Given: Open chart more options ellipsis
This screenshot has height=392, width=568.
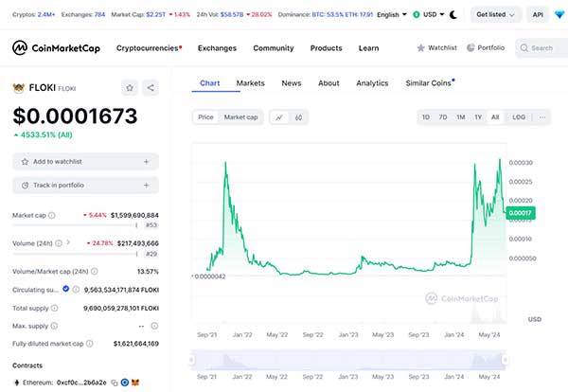Looking at the screenshot, I should [x=542, y=117].
